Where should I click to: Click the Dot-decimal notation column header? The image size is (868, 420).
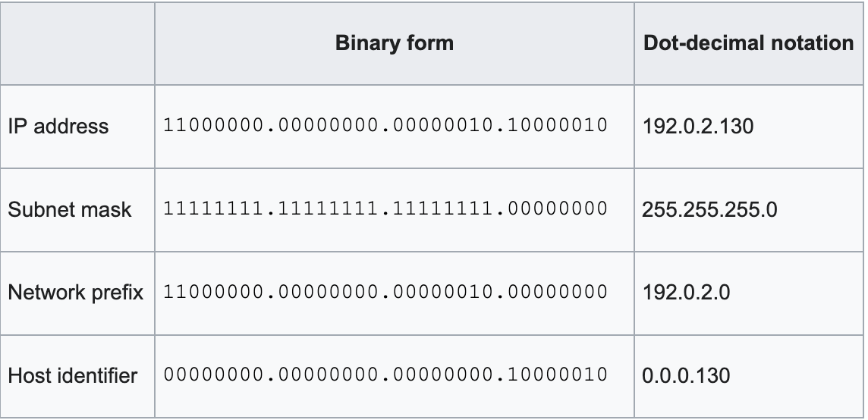(x=748, y=43)
